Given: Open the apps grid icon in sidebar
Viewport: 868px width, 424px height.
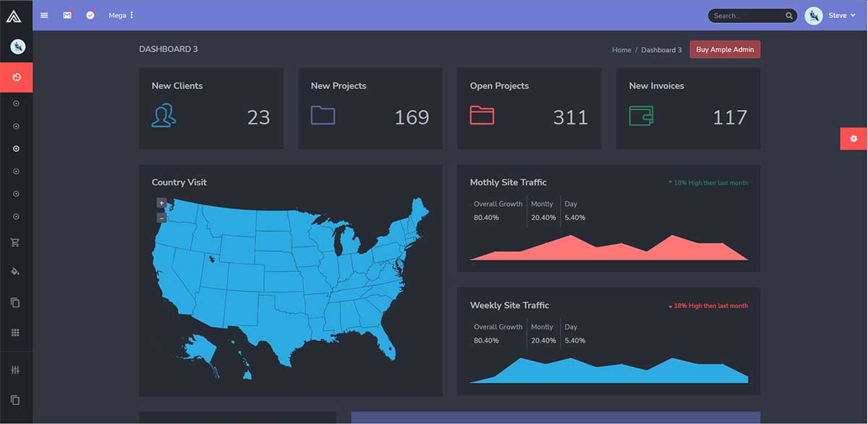Looking at the screenshot, I should tap(16, 331).
